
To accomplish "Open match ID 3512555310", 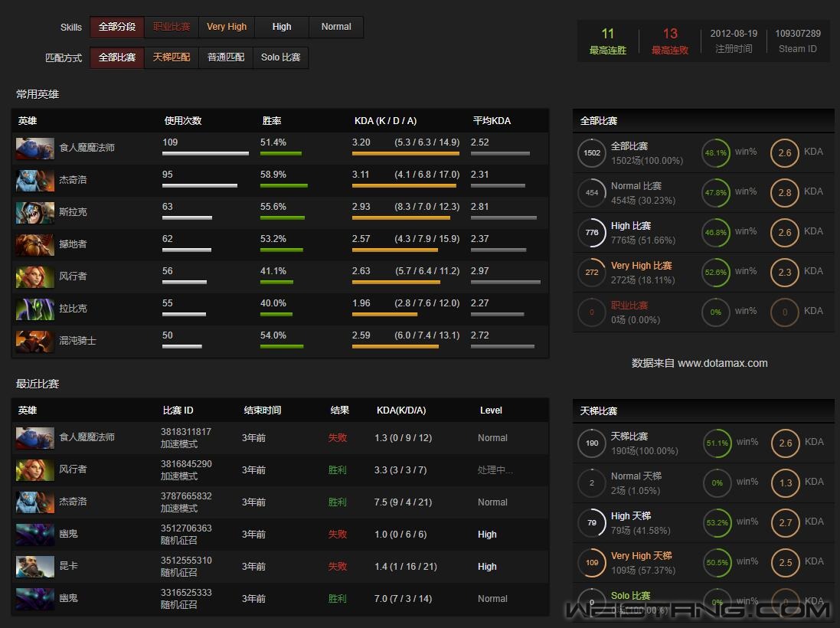I will [x=186, y=560].
